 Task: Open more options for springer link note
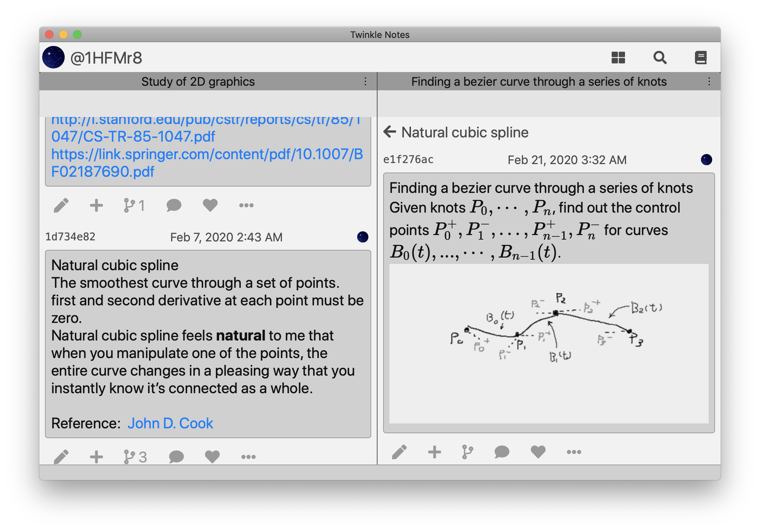[246, 206]
